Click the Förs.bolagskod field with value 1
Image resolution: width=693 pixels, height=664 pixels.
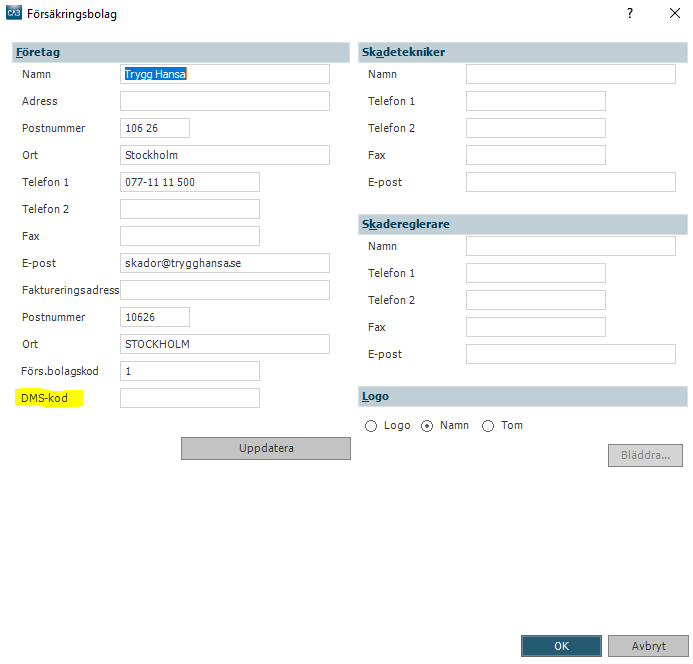point(190,370)
